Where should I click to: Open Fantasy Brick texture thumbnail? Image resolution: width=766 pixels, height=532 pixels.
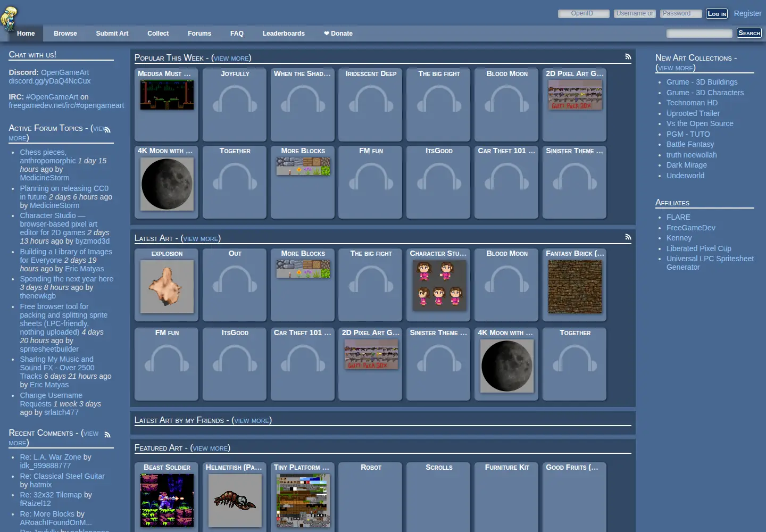(575, 286)
